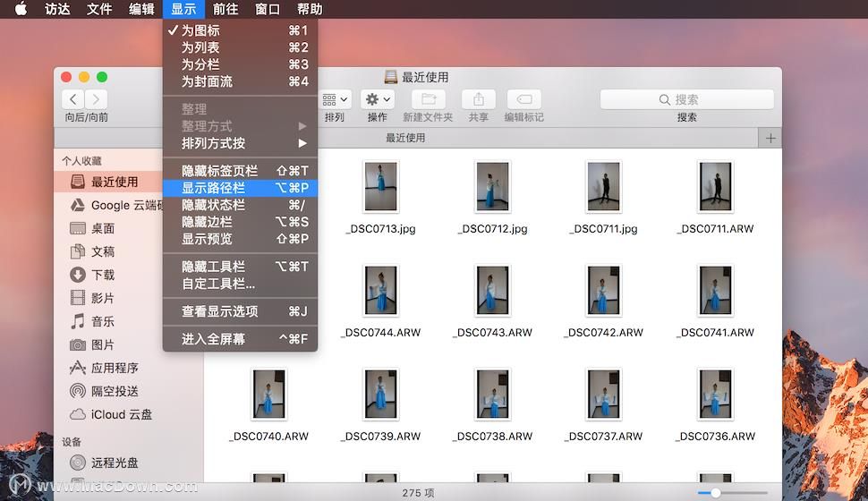Open Google 云端硬盘 in sidebar
The width and height of the screenshot is (868, 501).
(x=116, y=205)
